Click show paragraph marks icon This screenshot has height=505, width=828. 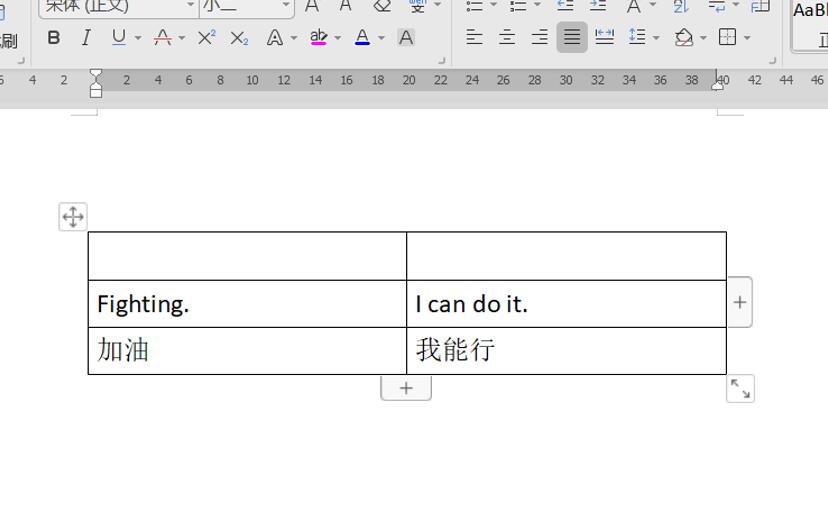pos(717,6)
